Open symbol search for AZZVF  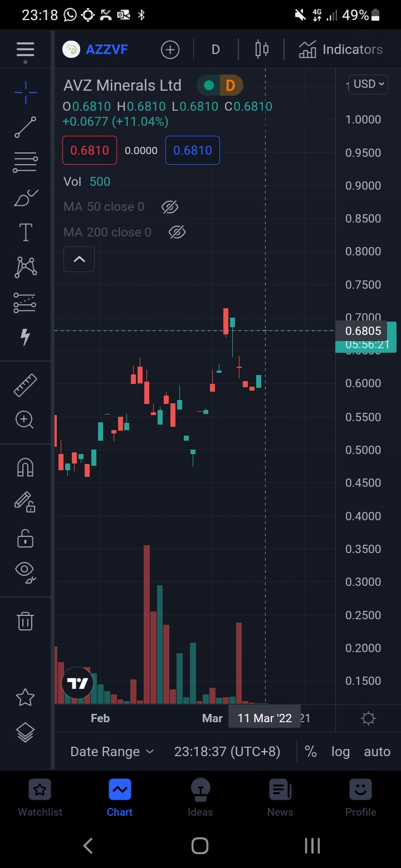(x=95, y=50)
